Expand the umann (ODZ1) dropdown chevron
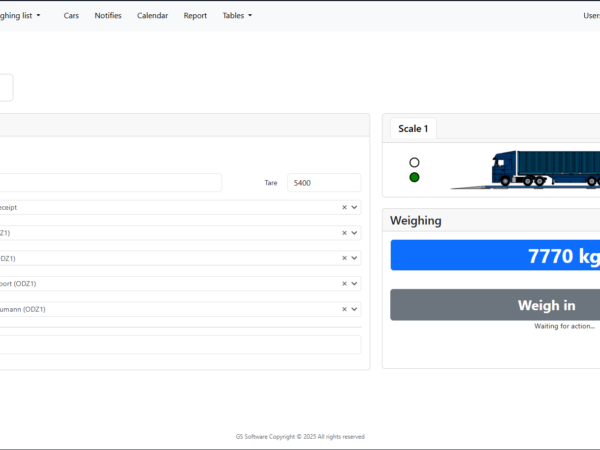 [x=354, y=309]
